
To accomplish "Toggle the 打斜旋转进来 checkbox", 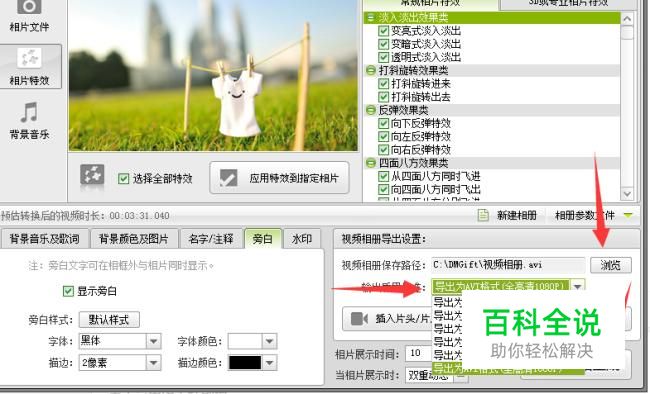I will [x=383, y=84].
